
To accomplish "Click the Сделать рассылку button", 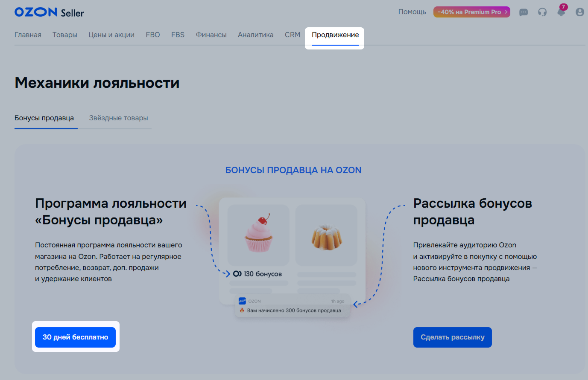I will pos(453,337).
